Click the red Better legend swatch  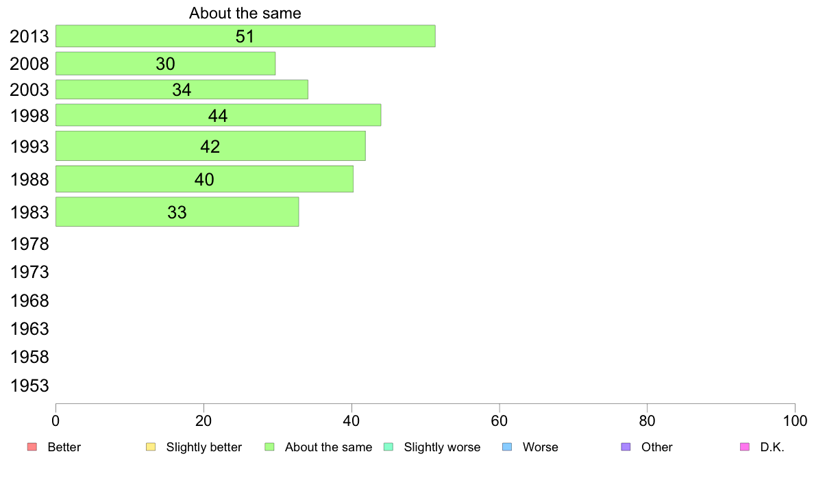tap(32, 447)
